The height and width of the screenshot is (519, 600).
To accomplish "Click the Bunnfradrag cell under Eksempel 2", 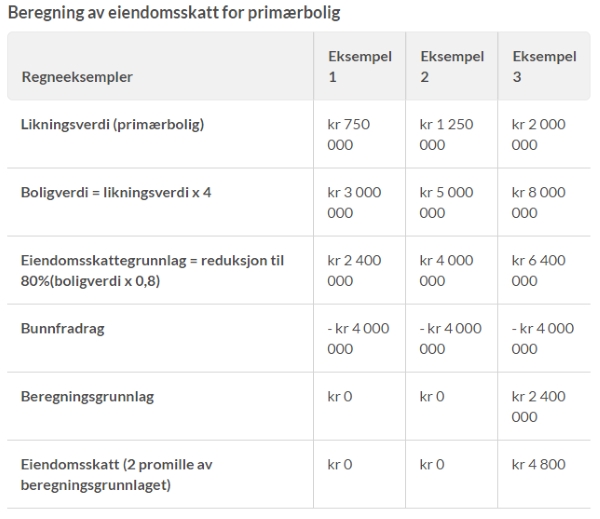I will pyautogui.click(x=450, y=339).
